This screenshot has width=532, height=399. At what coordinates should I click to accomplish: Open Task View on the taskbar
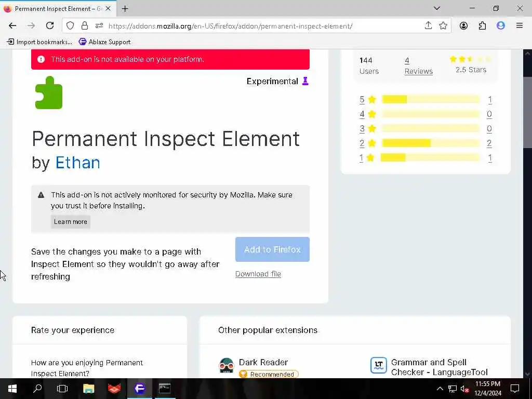pyautogui.click(x=62, y=389)
